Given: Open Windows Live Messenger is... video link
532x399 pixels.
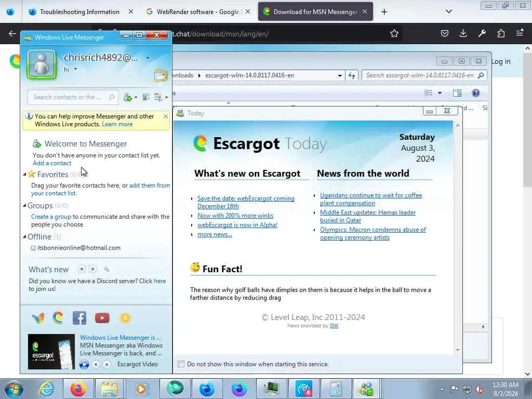Looking at the screenshot, I should pos(121,338).
